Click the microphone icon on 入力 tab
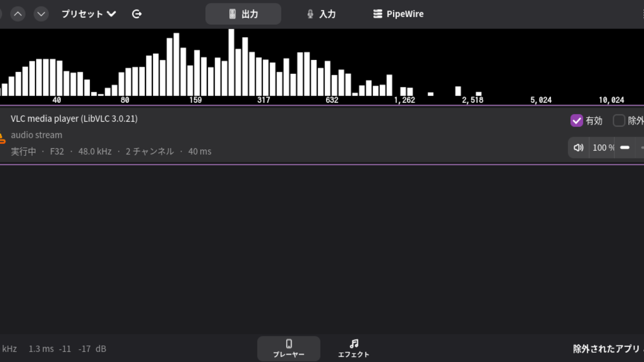The height and width of the screenshot is (362, 644). coord(310,14)
